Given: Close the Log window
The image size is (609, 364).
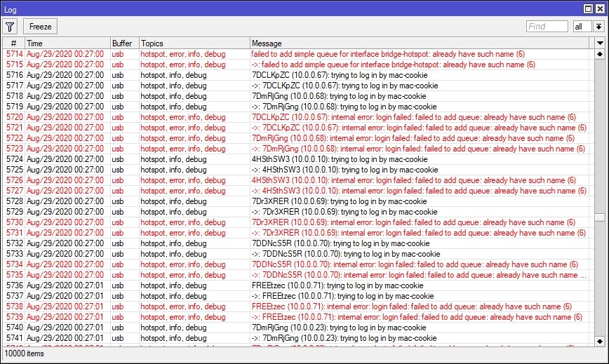Looking at the screenshot, I should pyautogui.click(x=600, y=9).
